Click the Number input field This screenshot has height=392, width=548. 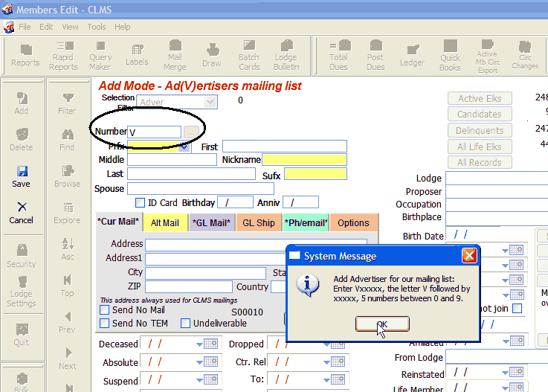(x=154, y=132)
